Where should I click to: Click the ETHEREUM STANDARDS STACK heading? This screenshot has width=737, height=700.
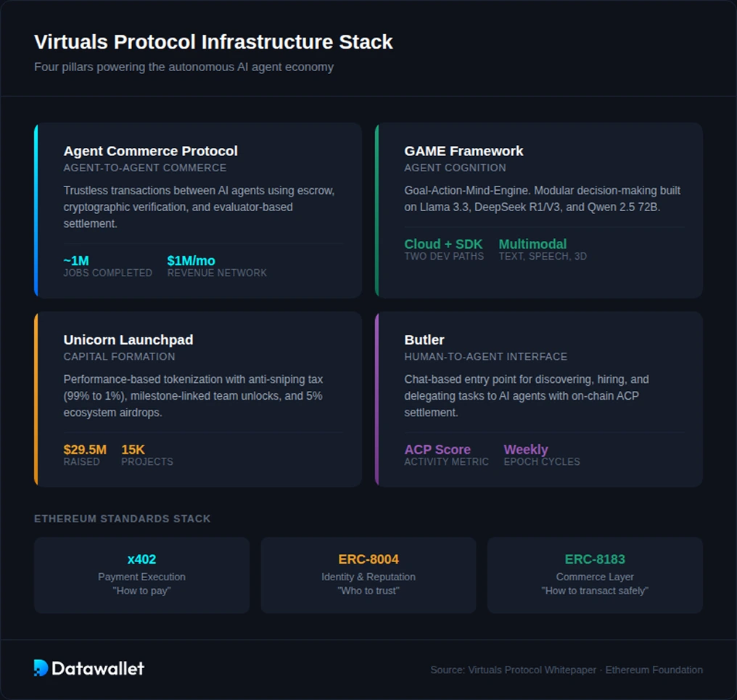click(x=122, y=519)
